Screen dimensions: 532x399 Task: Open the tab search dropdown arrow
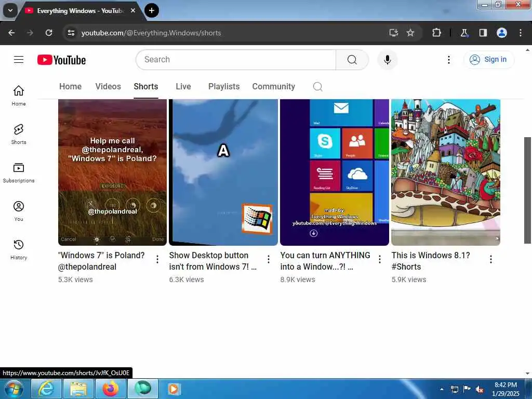[10, 10]
